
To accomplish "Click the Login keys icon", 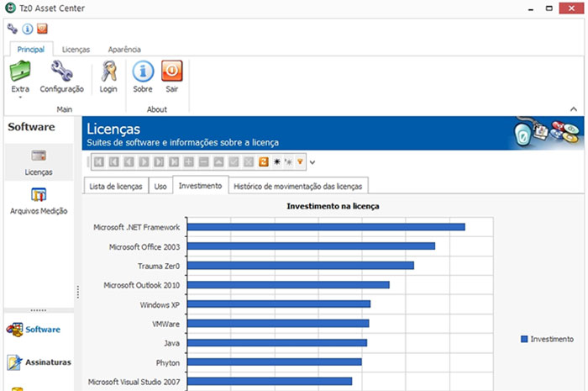I will 108,77.
